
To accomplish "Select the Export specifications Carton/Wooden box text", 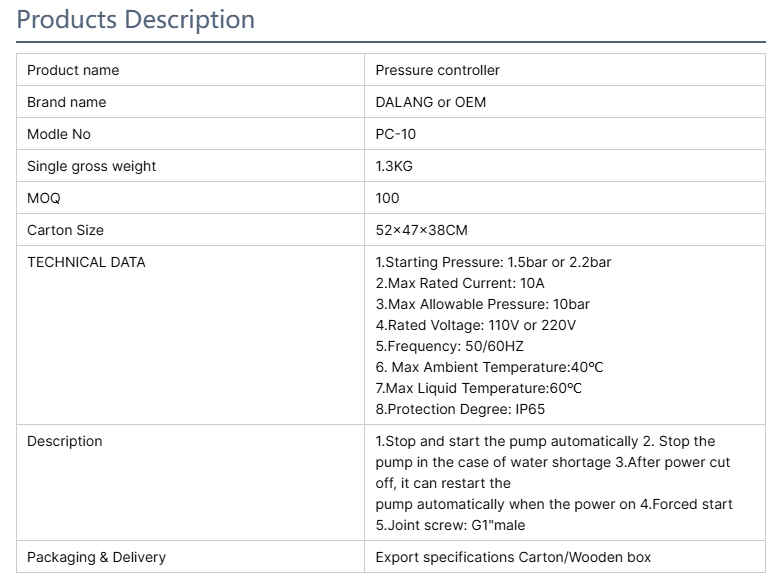I will coord(513,557).
